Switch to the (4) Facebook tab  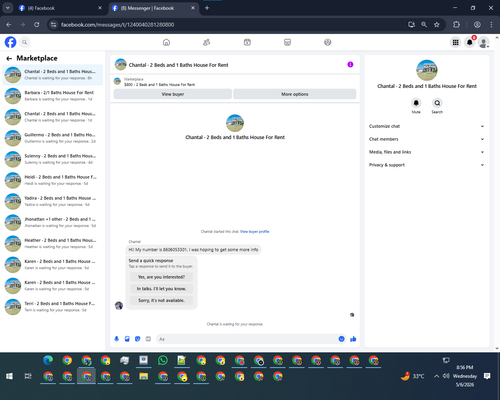[x=60, y=8]
